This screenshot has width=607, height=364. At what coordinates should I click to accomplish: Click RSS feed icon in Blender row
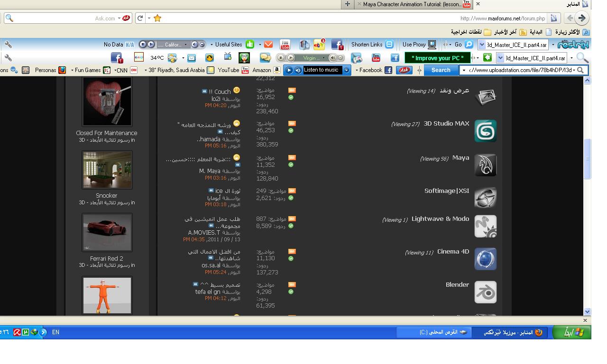[292, 284]
